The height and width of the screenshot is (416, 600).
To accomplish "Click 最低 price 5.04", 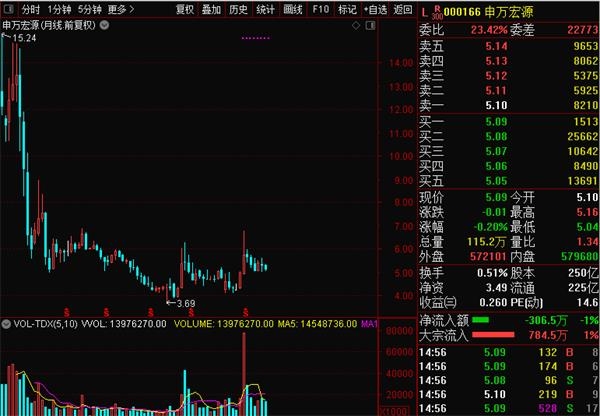I will pyautogui.click(x=587, y=227).
